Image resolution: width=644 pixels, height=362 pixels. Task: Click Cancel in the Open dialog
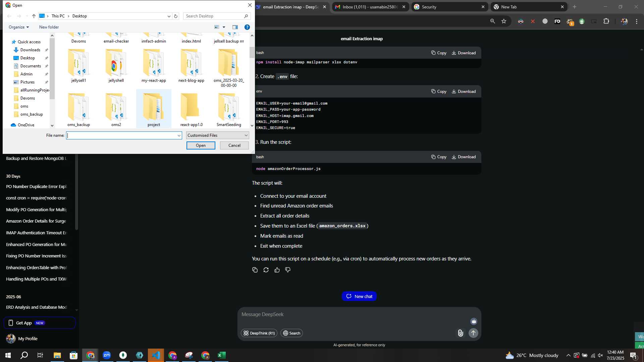click(234, 145)
